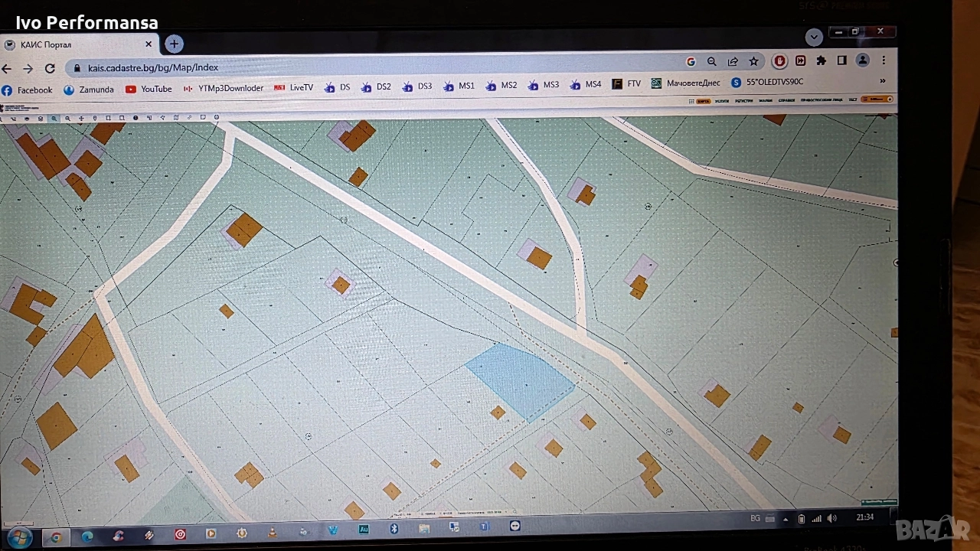
Task: Select the Zoom In magnifier tool
Action: pos(54,118)
